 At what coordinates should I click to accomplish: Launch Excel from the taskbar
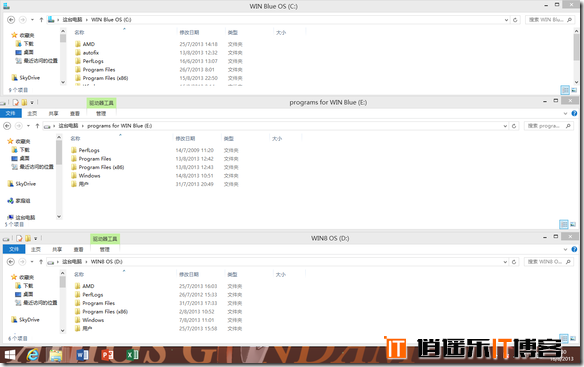tap(132, 355)
